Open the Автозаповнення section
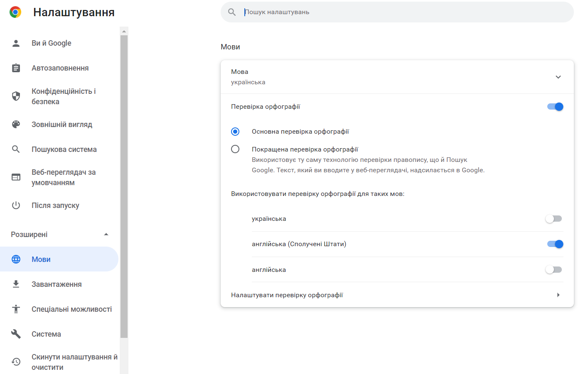 click(59, 68)
